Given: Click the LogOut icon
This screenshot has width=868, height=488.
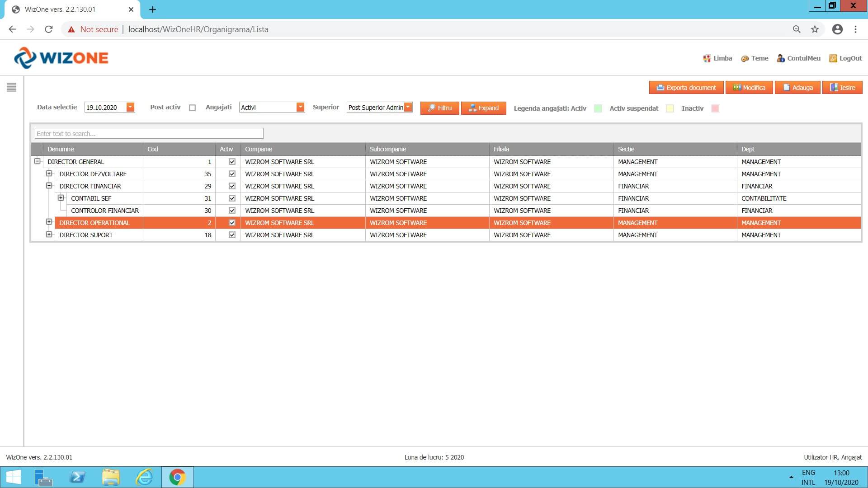Looking at the screenshot, I should [x=833, y=58].
